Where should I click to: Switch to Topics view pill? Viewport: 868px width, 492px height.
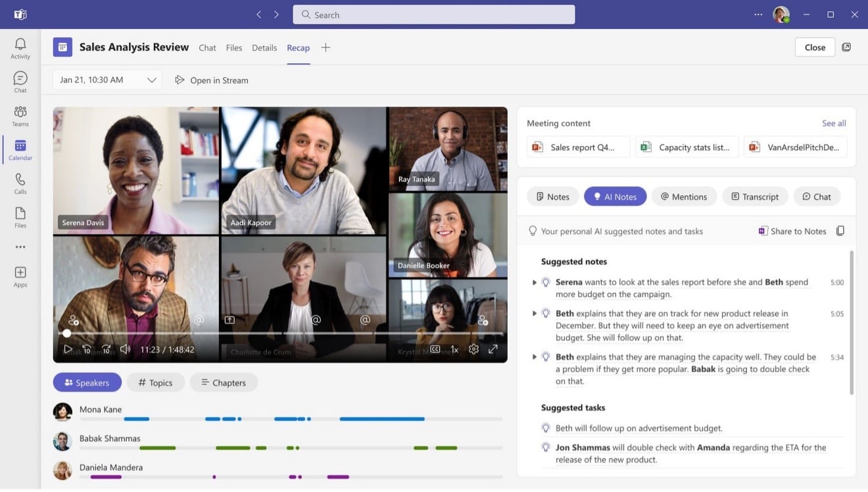click(x=156, y=382)
